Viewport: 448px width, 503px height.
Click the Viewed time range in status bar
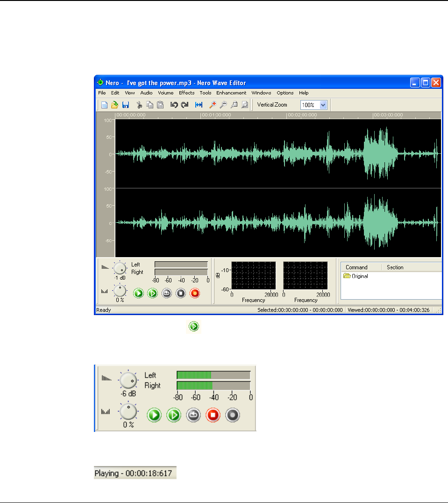[388, 310]
